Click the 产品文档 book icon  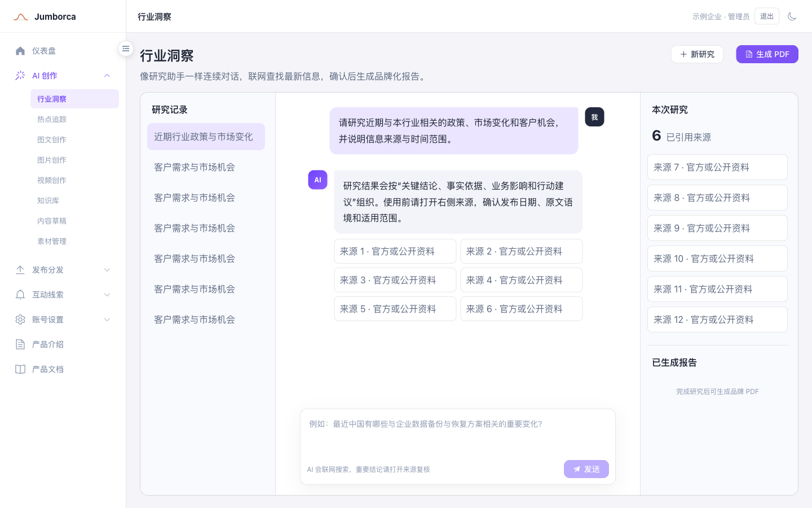[20, 369]
